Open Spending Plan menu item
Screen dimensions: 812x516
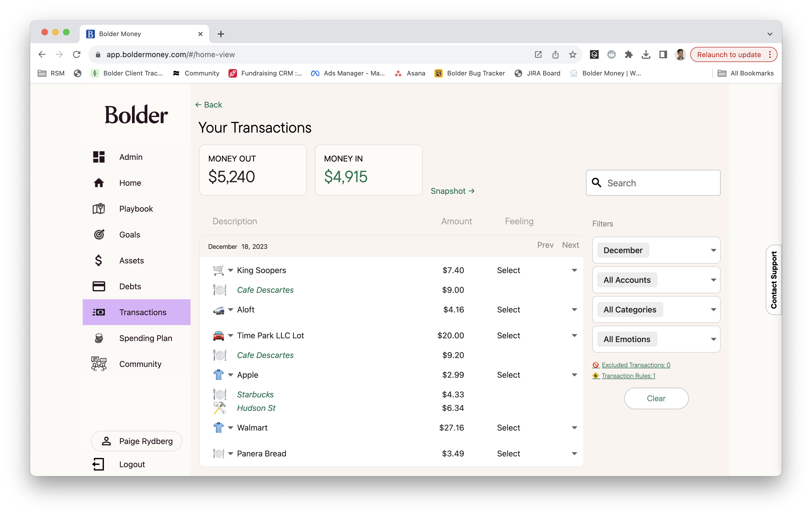click(x=137, y=338)
